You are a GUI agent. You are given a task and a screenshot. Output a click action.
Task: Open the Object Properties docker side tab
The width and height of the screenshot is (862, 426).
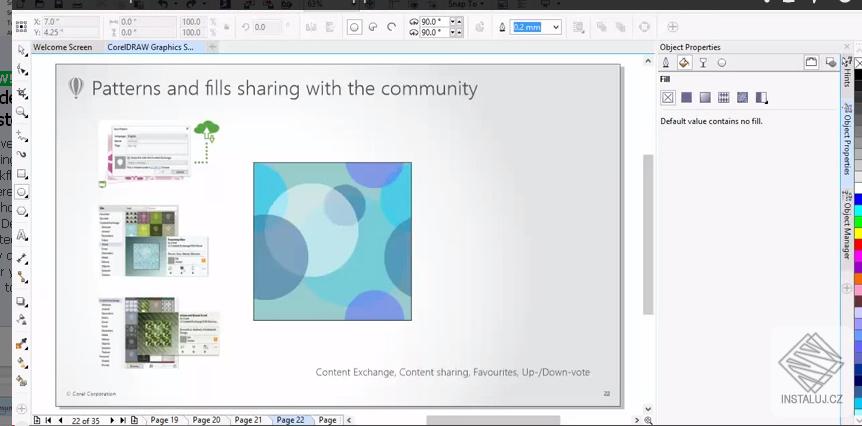pyautogui.click(x=847, y=139)
